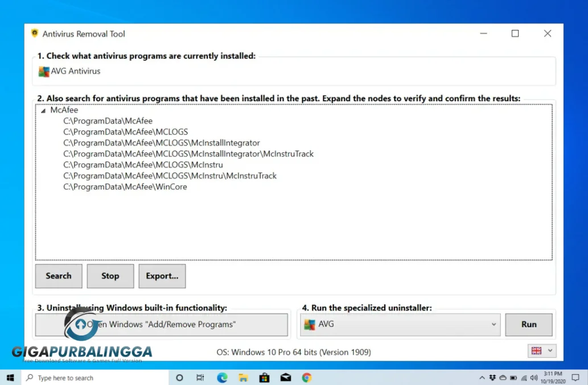Open Task View on the taskbar
The width and height of the screenshot is (588, 385).
pyautogui.click(x=200, y=378)
